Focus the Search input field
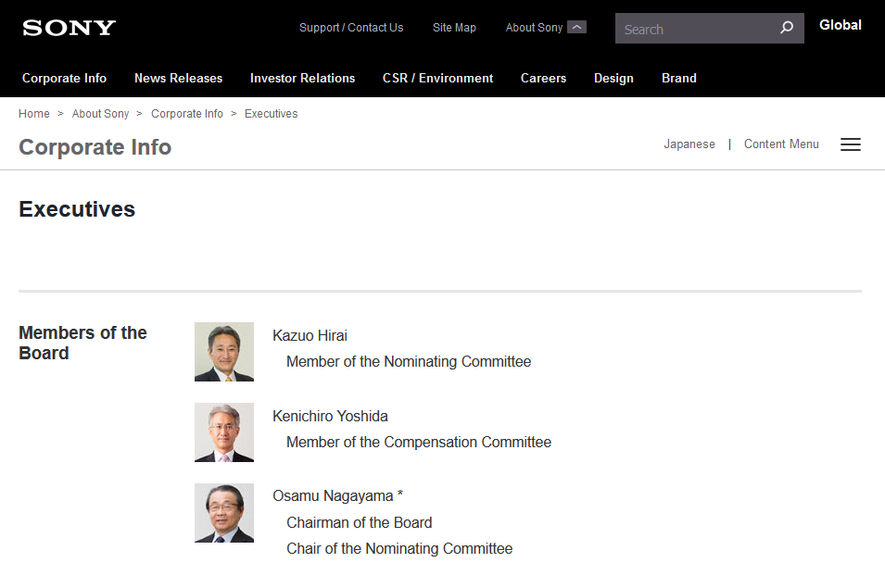Viewport: 885px width, 588px height. pos(697,28)
